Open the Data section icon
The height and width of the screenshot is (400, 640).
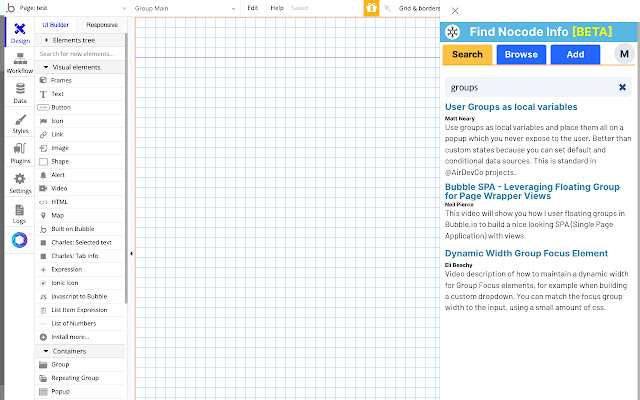point(20,89)
